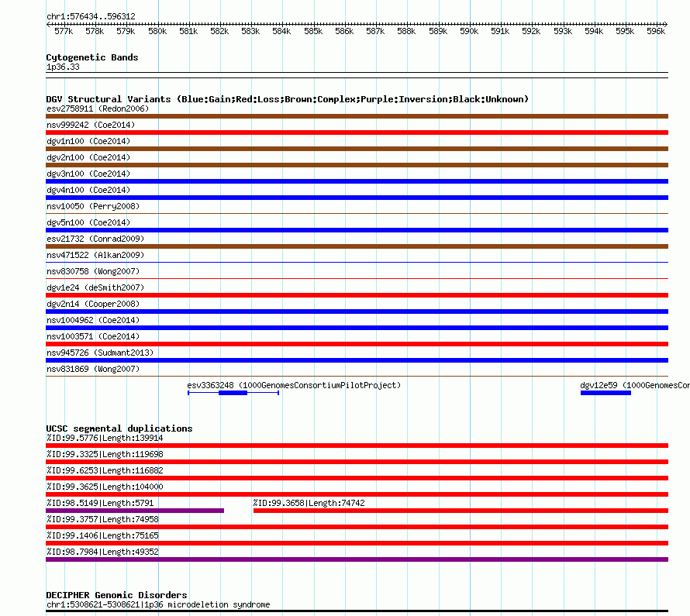Image resolution: width=690 pixels, height=616 pixels.
Task: Open the DGV Structural Variants track heading
Action: tap(288, 99)
